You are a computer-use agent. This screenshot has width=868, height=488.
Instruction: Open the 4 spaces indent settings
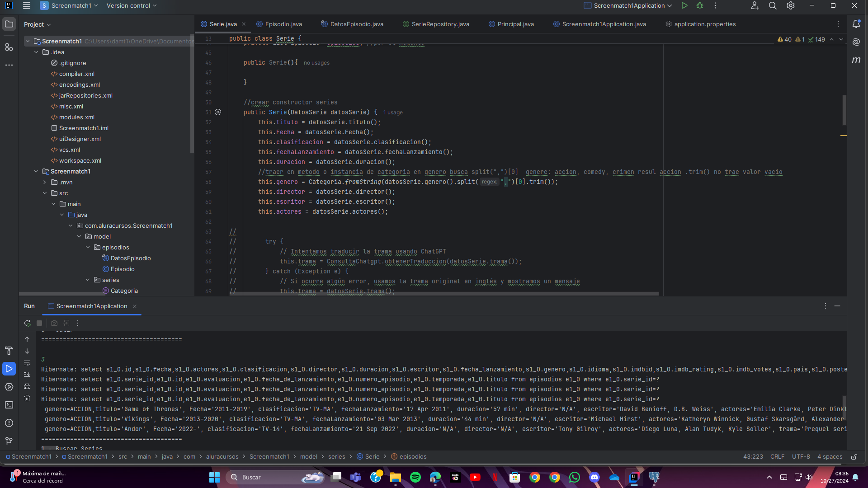[x=830, y=457]
